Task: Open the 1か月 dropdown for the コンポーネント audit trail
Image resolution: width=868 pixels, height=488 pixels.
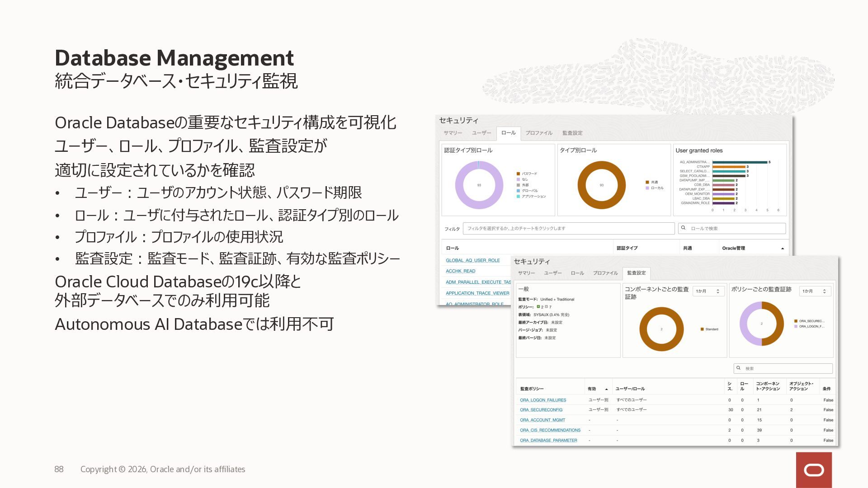Action: [x=708, y=291]
